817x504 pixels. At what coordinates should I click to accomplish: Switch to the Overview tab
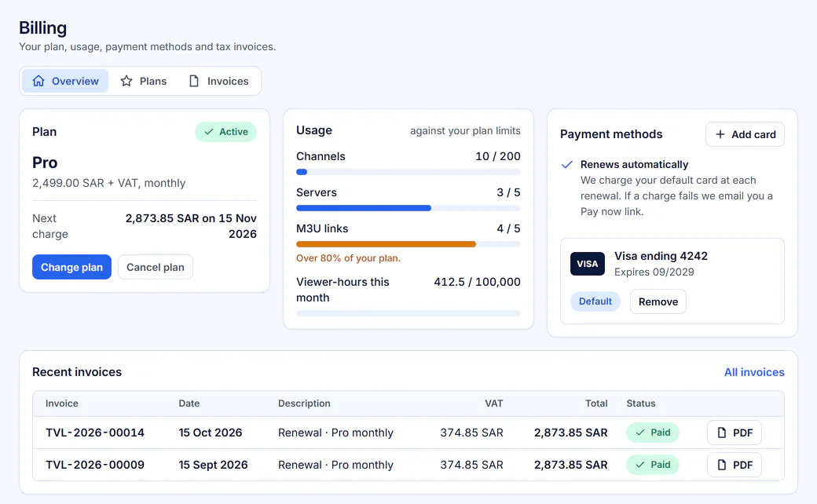(x=65, y=81)
